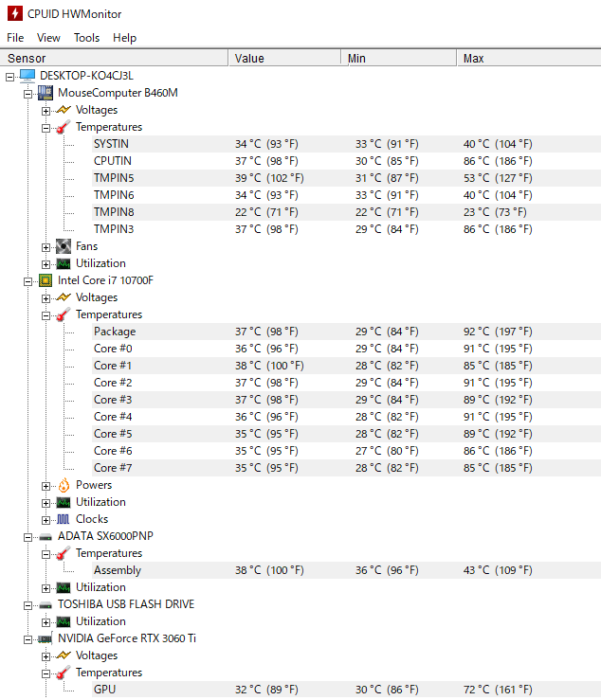Click the Clocks waveform icon
601x700 pixels.
pos(64,519)
